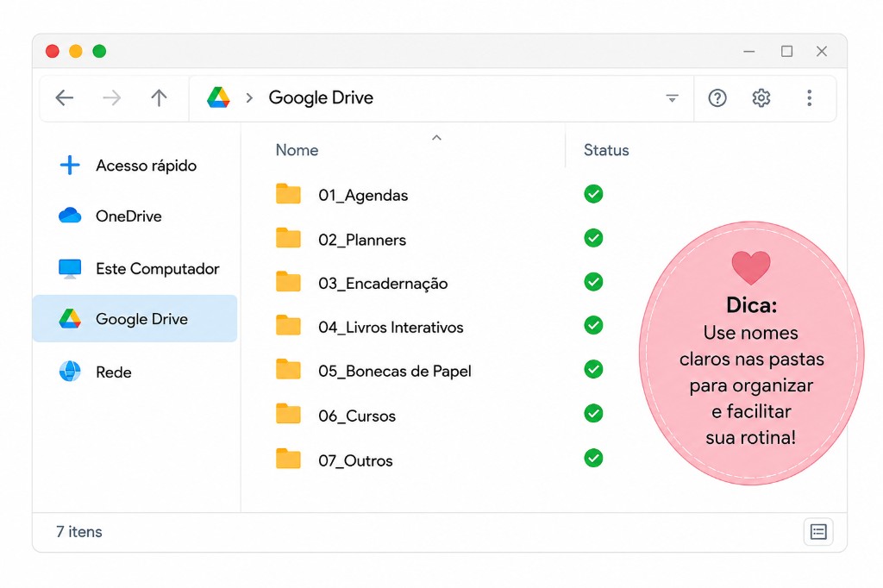
Task: Click the 7 itens status text
Action: (x=78, y=532)
